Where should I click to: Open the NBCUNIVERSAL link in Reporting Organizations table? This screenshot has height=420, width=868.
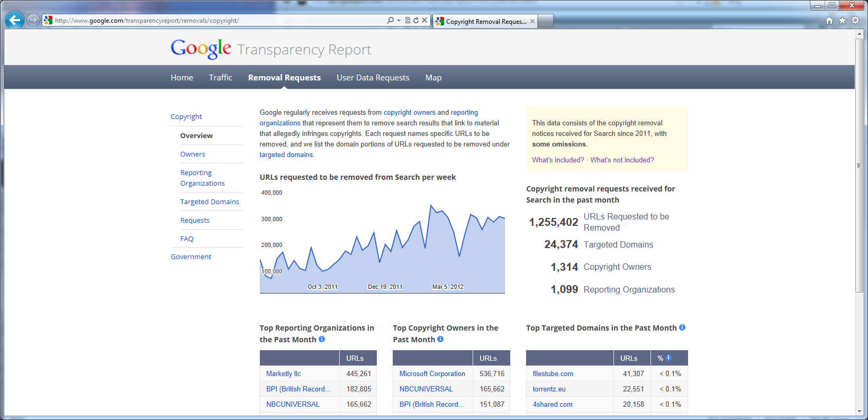coord(293,404)
